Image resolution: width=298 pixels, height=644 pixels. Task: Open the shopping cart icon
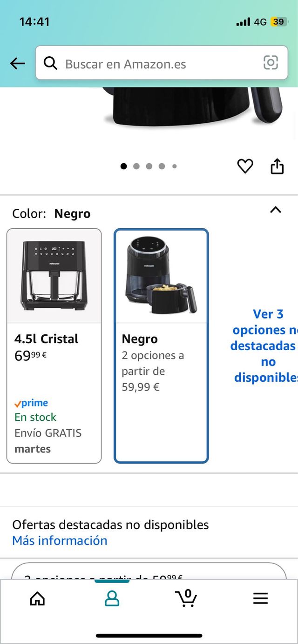[186, 598]
